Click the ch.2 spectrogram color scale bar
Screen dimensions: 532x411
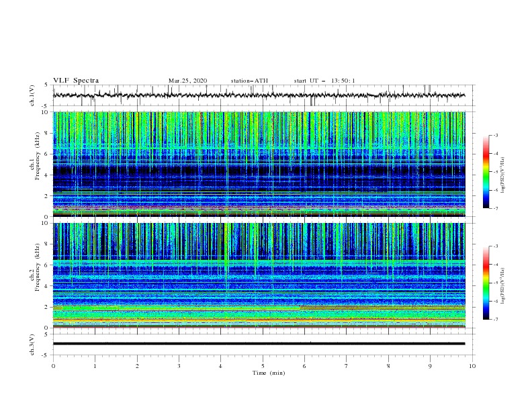[x=486, y=283]
